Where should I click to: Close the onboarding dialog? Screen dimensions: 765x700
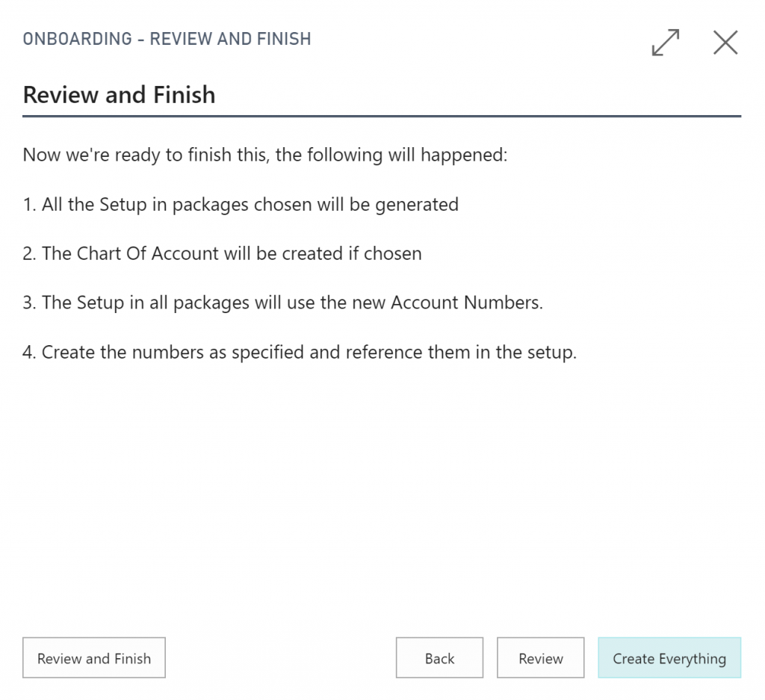point(725,43)
